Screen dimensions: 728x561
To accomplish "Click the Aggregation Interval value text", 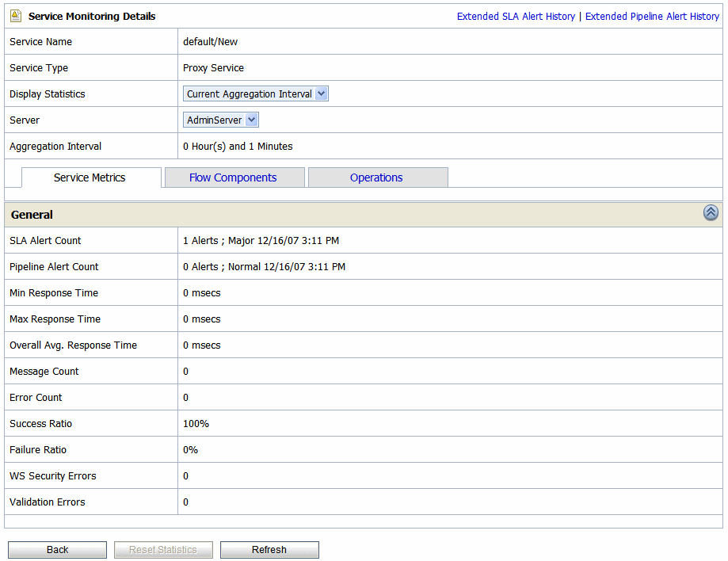I will tap(238, 146).
